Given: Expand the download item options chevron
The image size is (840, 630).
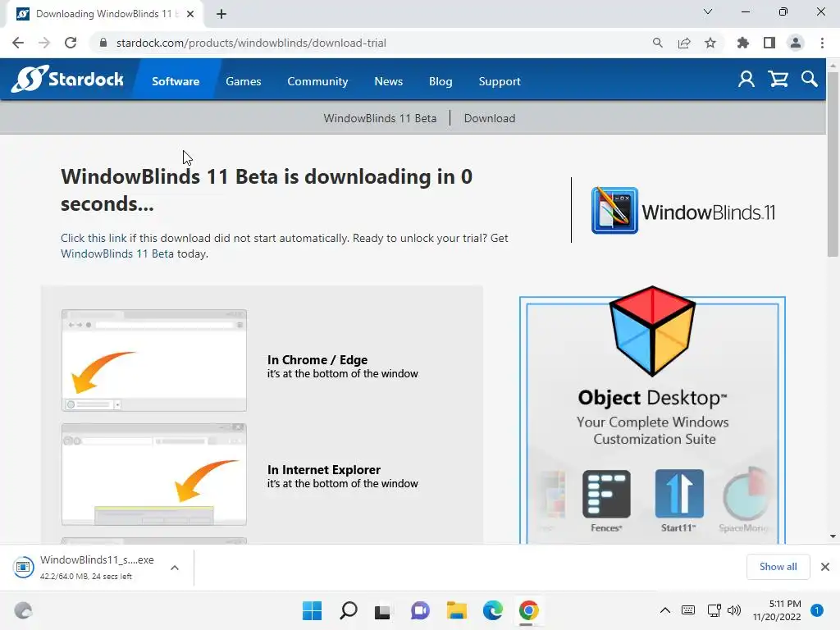Looking at the screenshot, I should point(175,568).
